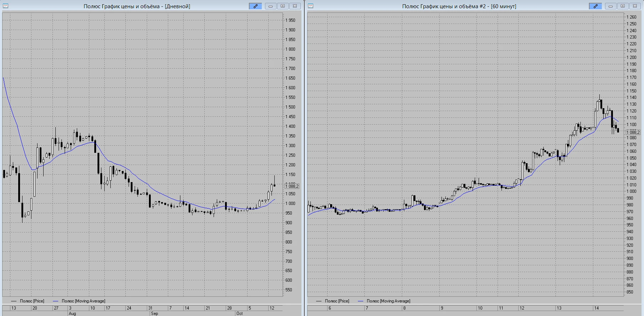Close the 60 минут chart window
The width and height of the screenshot is (644, 316).
(635, 6)
